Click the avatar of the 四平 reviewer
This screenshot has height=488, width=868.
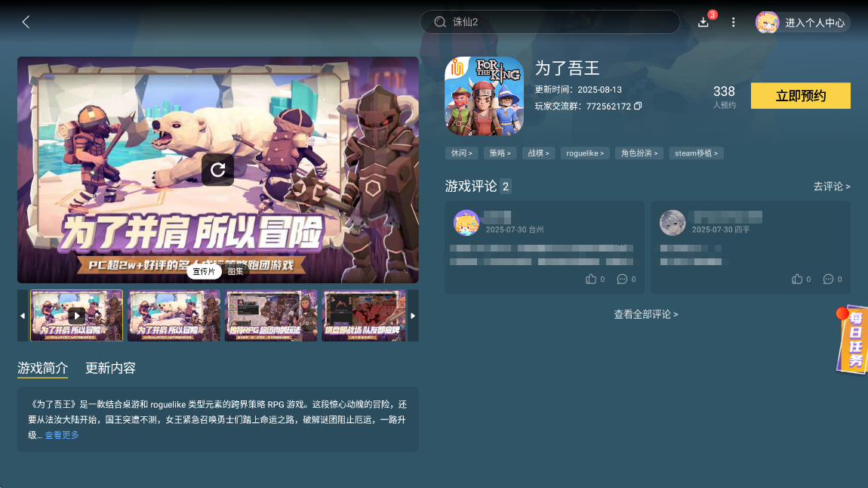(673, 223)
